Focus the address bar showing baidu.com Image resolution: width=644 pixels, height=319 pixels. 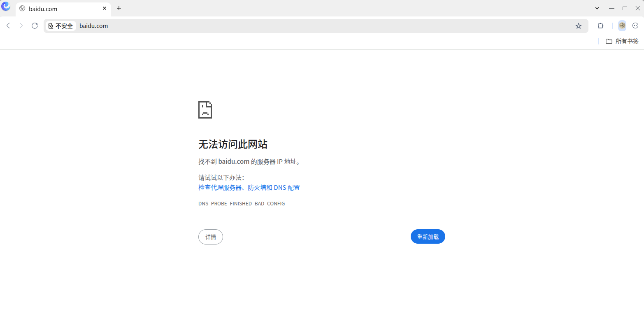coord(316,26)
